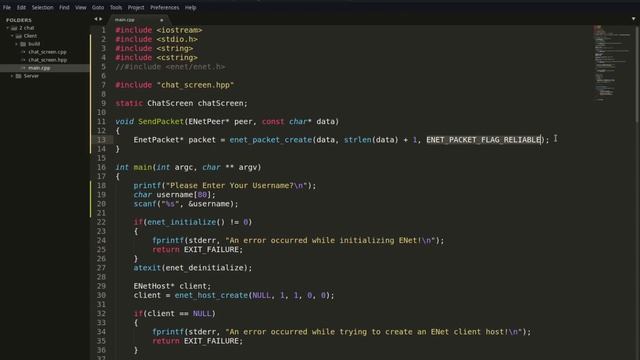The image size is (640, 360).
Task: Click the if enet_initialize() condition
Action: click(x=193, y=222)
